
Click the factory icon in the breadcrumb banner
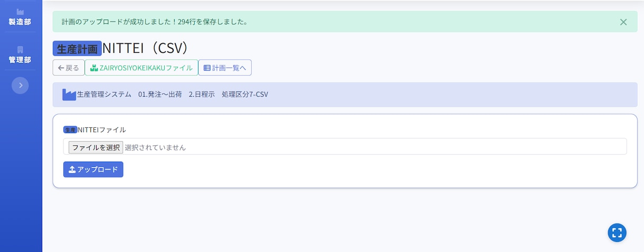click(x=69, y=95)
